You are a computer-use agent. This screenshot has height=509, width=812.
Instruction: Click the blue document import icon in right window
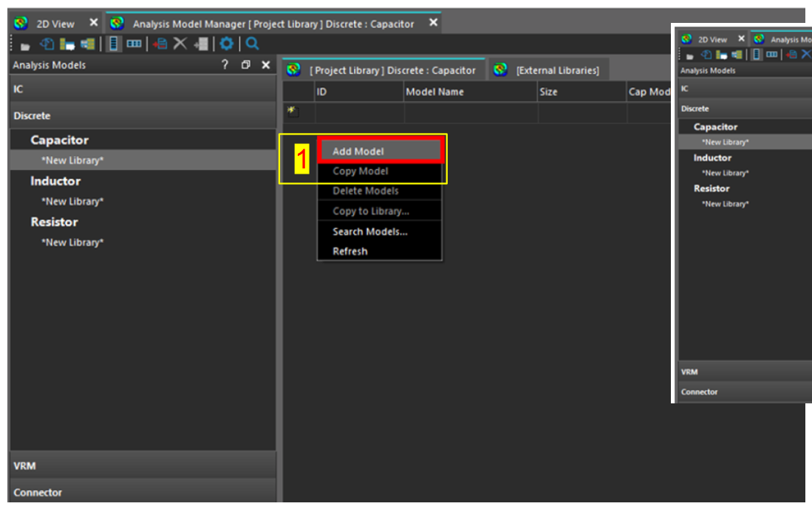click(706, 55)
